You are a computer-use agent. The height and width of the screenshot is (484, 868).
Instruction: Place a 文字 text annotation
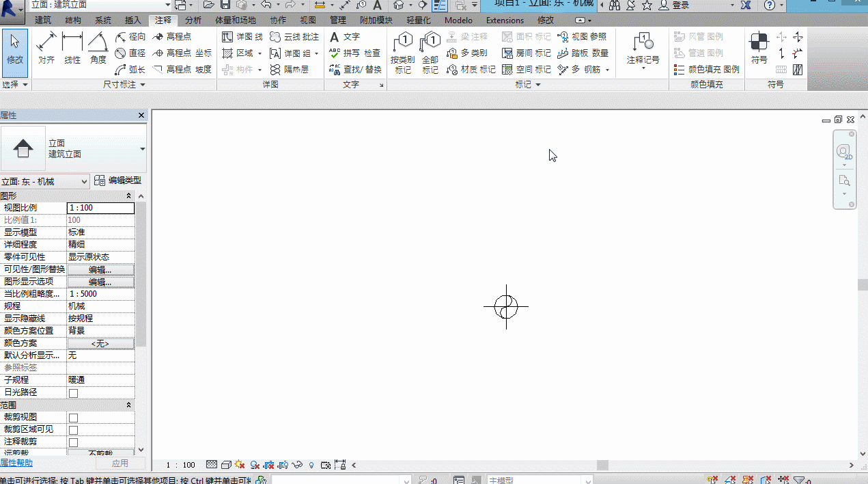click(344, 37)
